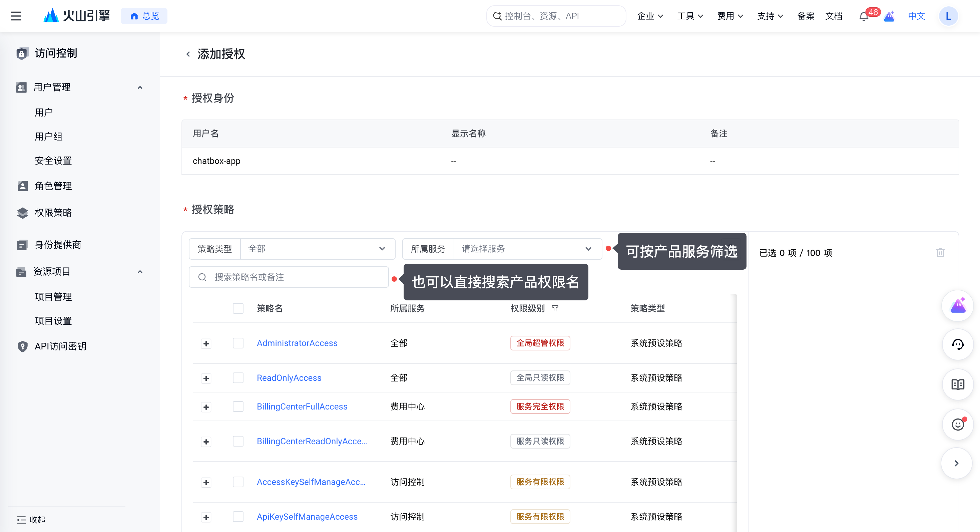
Task: Click the trash icon beside selected count
Action: (940, 253)
